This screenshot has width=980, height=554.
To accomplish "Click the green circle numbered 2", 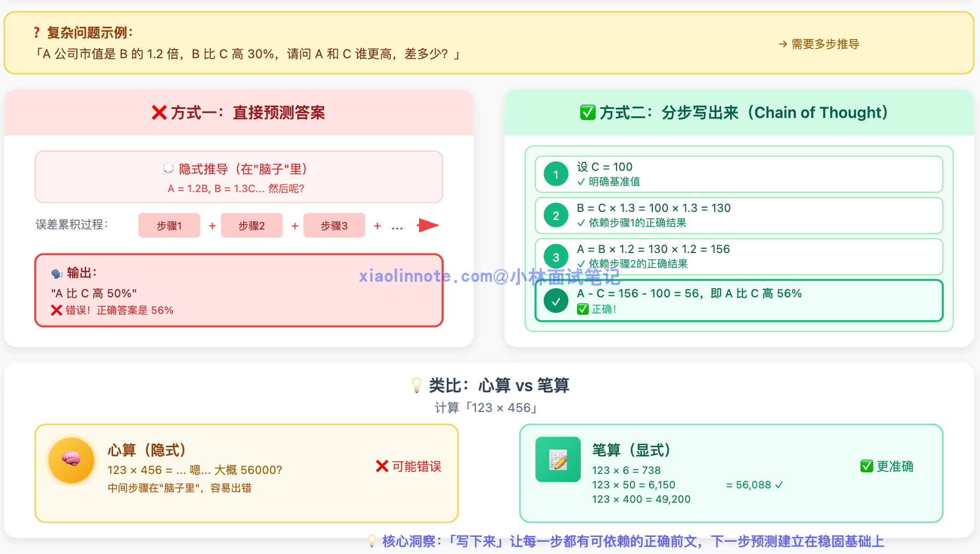I will (556, 216).
